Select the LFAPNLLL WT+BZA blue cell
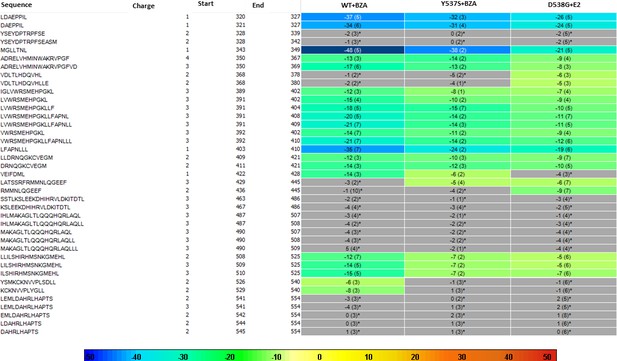Viewport: 617px width, 361px height. click(353, 150)
